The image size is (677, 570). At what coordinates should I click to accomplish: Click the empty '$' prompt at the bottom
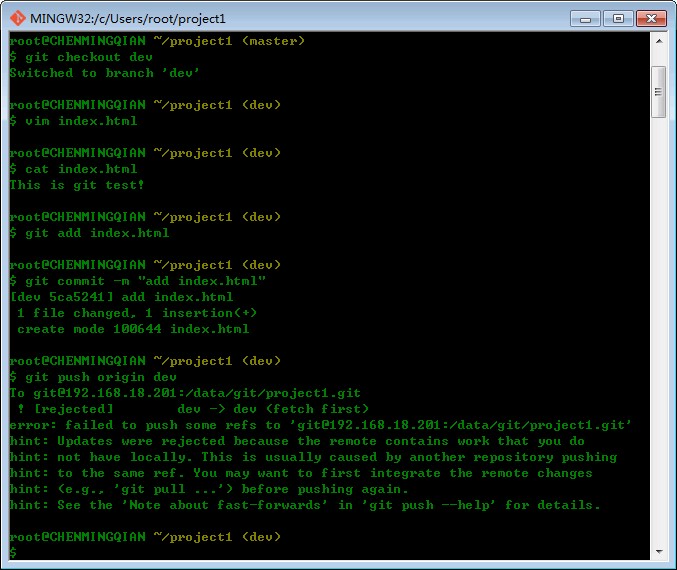(13, 553)
